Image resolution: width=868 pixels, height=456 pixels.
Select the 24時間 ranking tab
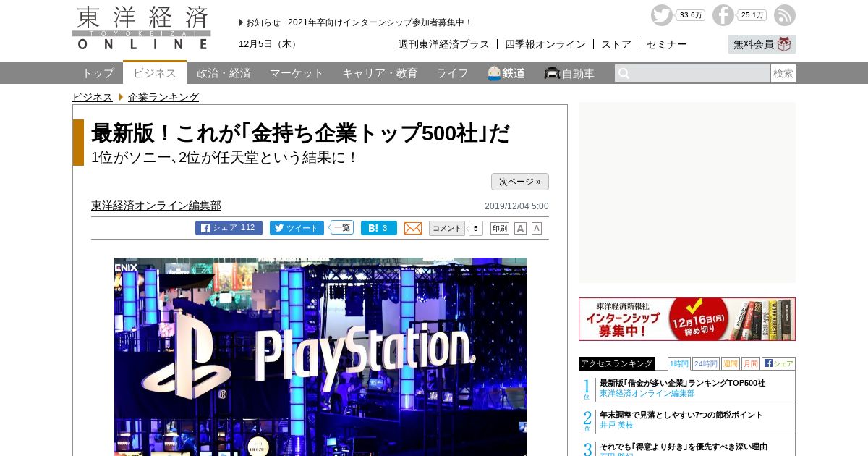(706, 363)
